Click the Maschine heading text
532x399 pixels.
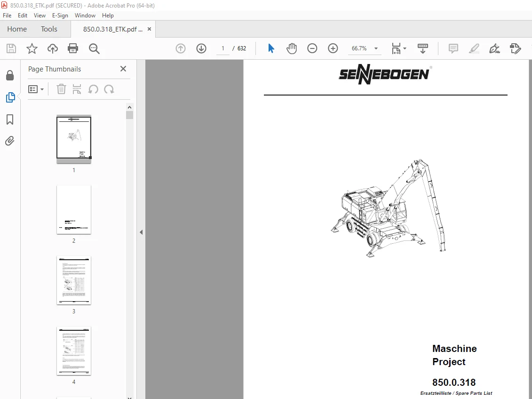point(454,349)
